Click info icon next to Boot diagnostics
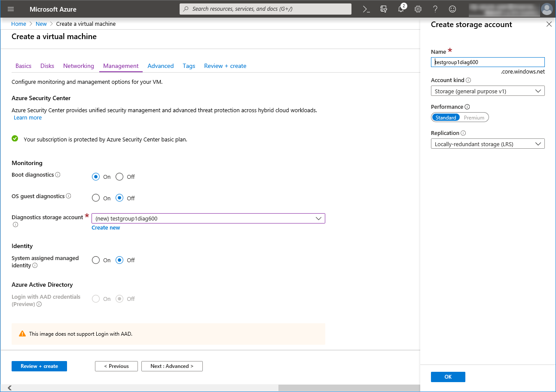Viewport: 556px width, 392px height. 58,175
